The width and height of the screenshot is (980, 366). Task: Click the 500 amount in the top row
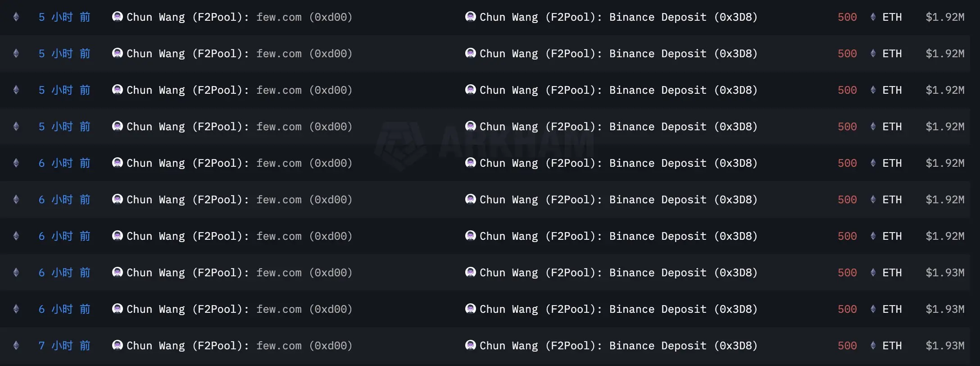coord(847,17)
